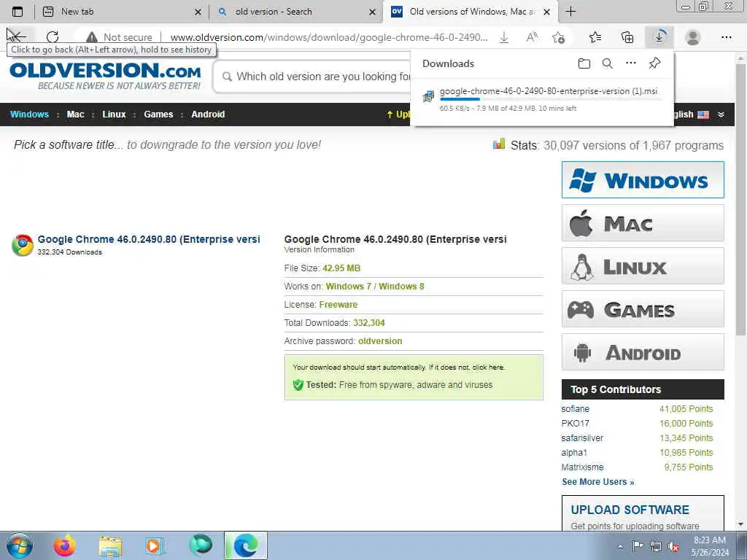This screenshot has width=747, height=560.
Task: Activate the Read aloud icon
Action: click(532, 37)
